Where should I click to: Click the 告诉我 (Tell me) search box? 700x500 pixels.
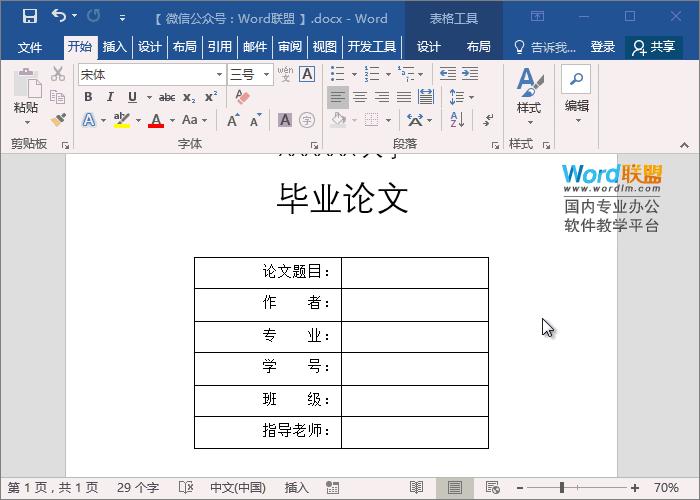(545, 47)
